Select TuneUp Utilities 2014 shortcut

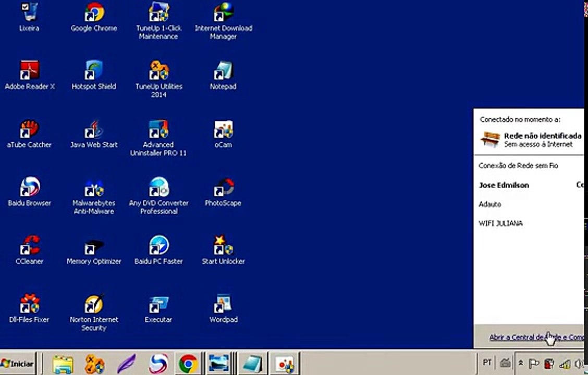158,79
